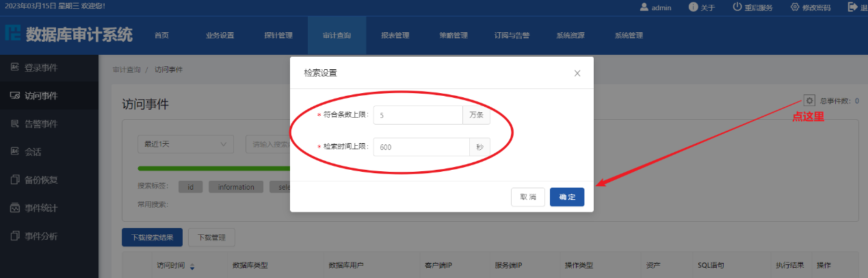The height and width of the screenshot is (278, 868).
Task: Close the 检索设置 dialog with X icon
Action: 577,73
